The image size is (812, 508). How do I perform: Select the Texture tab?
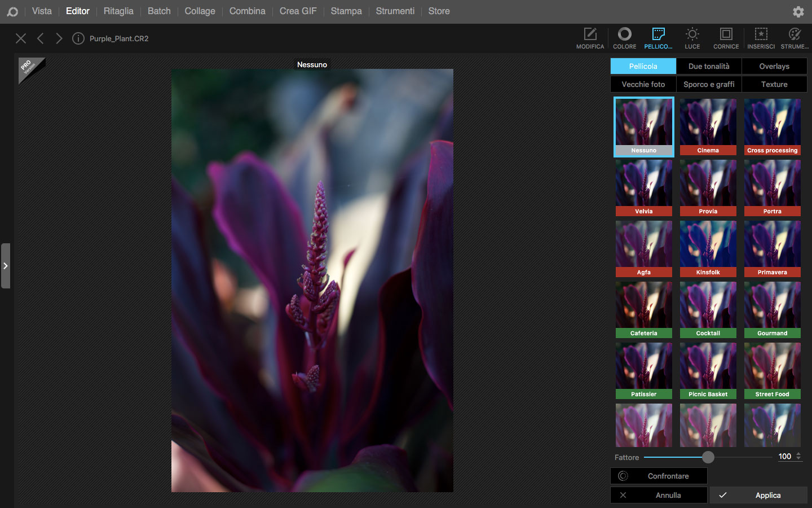(774, 84)
